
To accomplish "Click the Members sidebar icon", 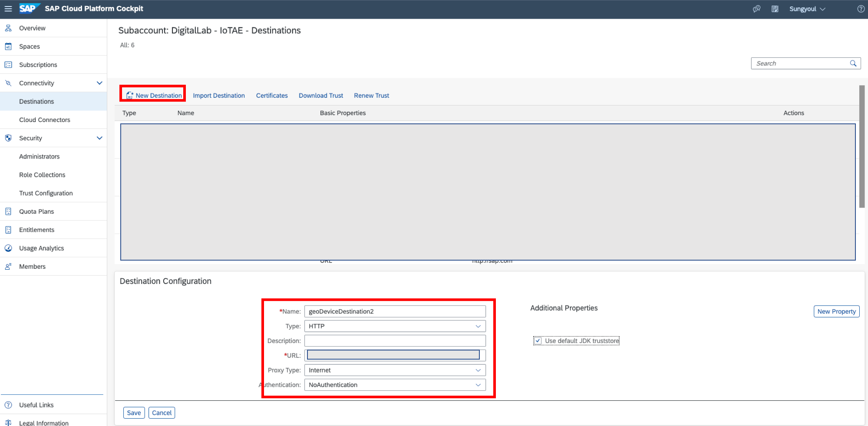I will pos(8,267).
